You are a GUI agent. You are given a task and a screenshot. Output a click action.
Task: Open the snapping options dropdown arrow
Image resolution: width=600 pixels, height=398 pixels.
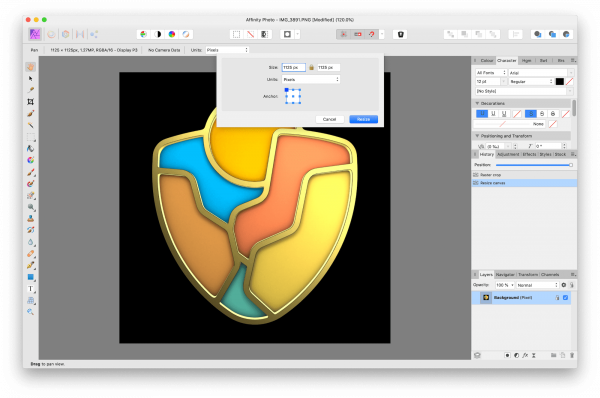click(382, 34)
